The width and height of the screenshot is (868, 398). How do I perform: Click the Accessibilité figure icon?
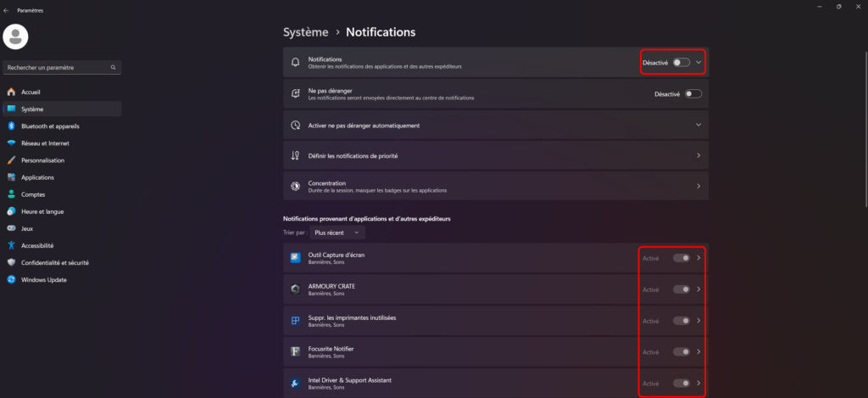[x=11, y=245]
